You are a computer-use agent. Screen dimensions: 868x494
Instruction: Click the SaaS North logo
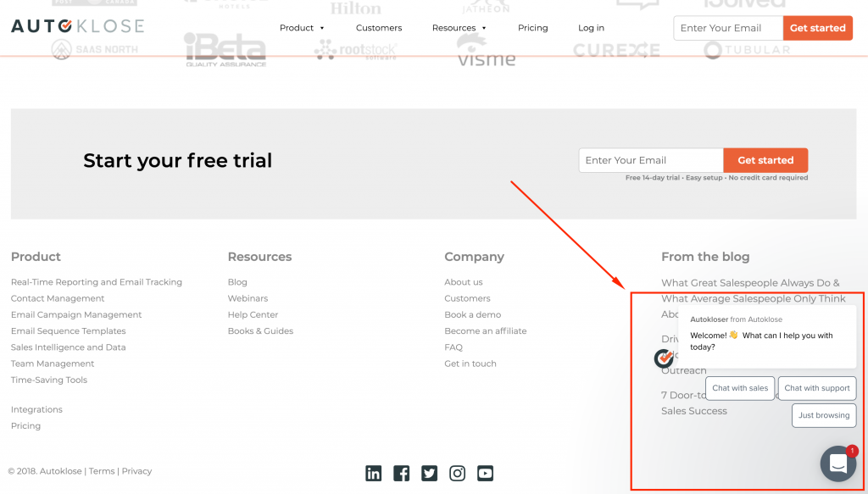point(95,49)
